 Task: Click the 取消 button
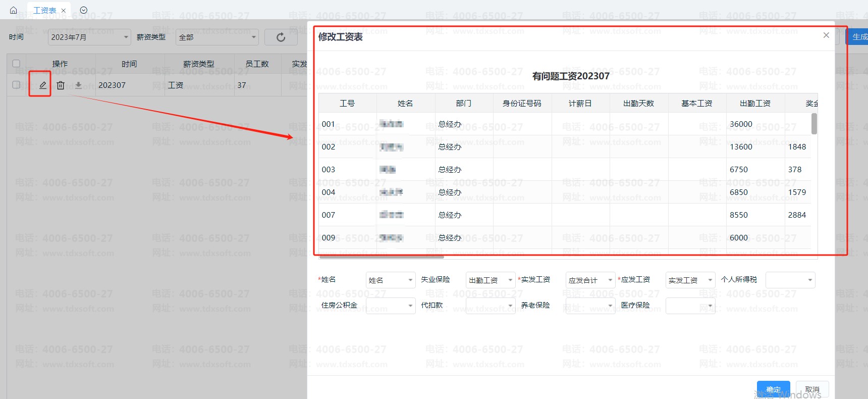tap(812, 389)
